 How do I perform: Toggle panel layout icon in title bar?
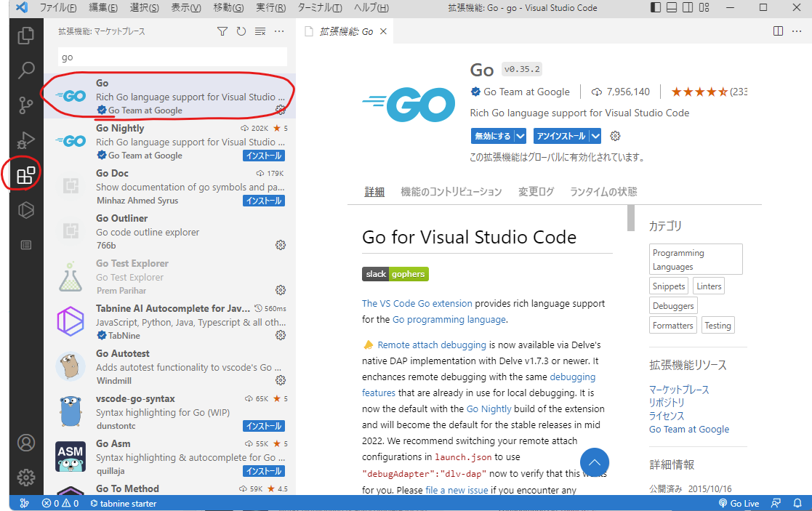click(x=672, y=7)
